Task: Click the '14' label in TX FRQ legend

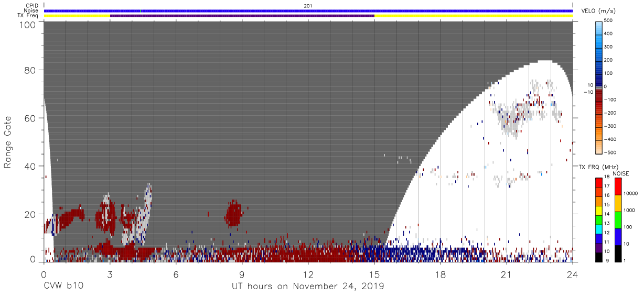Action: coord(608,215)
